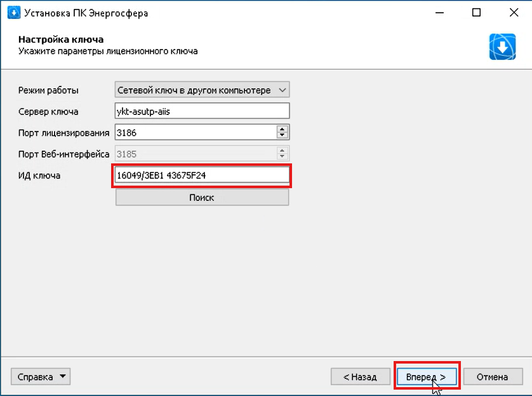The height and width of the screenshot is (396, 532).
Task: Click the ИД ключа input field
Action: pyautogui.click(x=202, y=175)
